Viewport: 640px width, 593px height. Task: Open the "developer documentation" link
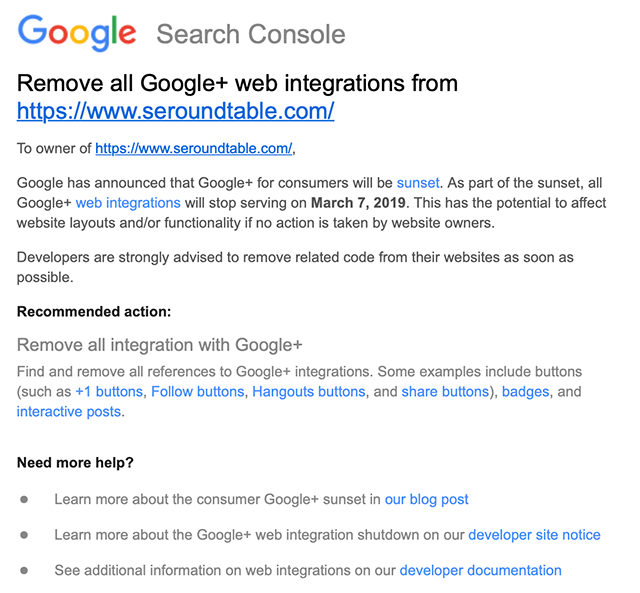coord(480,571)
